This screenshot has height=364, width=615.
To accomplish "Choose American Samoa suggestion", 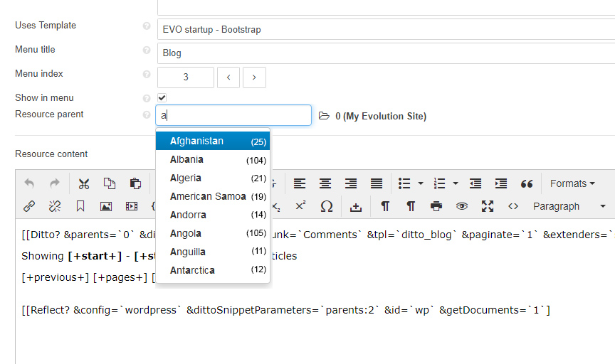I will 213,196.
